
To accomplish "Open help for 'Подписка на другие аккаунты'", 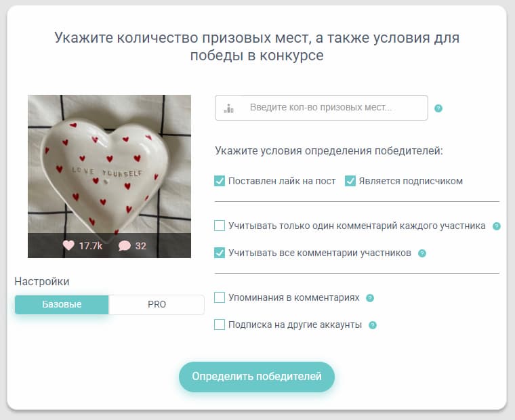I will [373, 325].
